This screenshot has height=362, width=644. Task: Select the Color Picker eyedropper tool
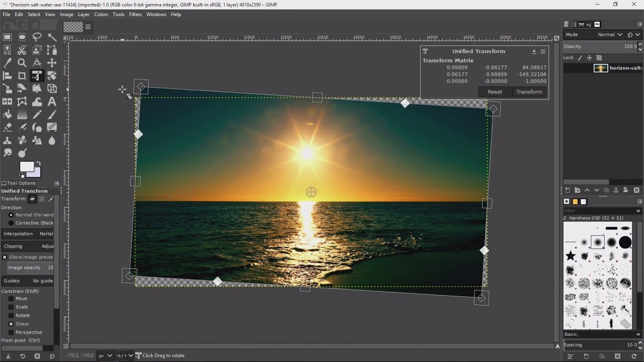[8, 63]
